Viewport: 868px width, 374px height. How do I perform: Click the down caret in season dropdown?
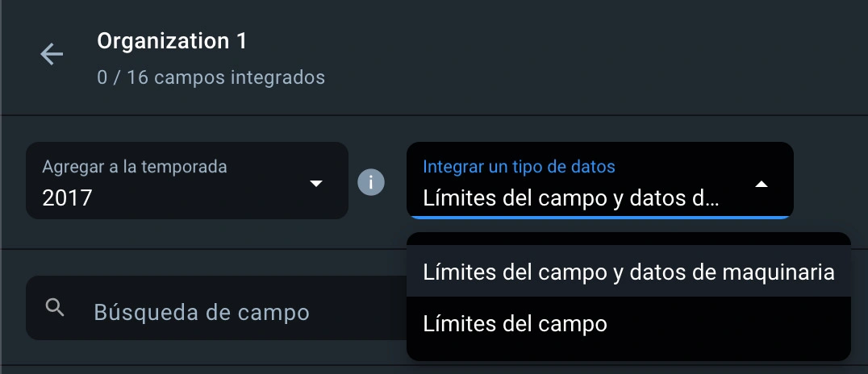coord(316,184)
